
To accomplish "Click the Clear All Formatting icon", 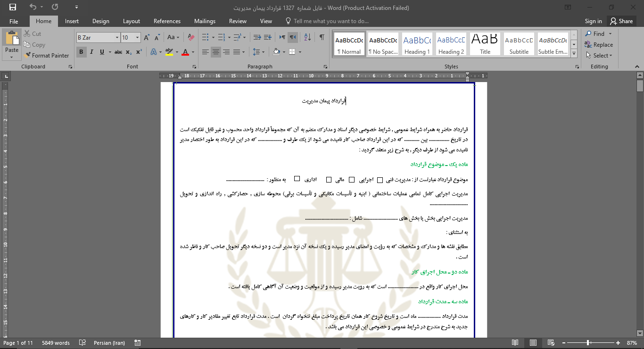I will (x=191, y=37).
